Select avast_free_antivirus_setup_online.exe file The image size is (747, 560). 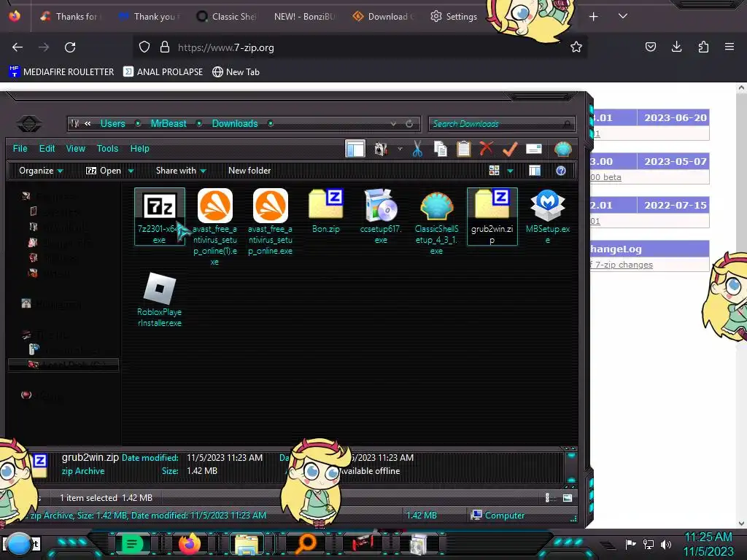click(x=270, y=222)
